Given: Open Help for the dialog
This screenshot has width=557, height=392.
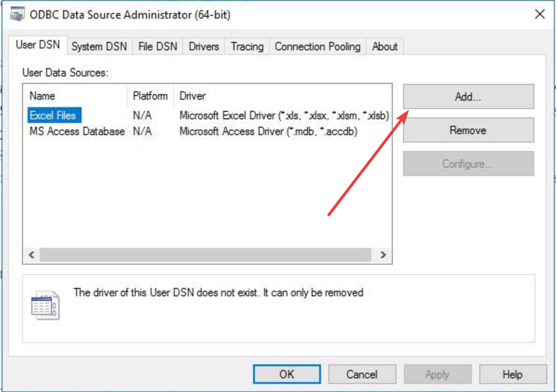Looking at the screenshot, I should pos(512,374).
